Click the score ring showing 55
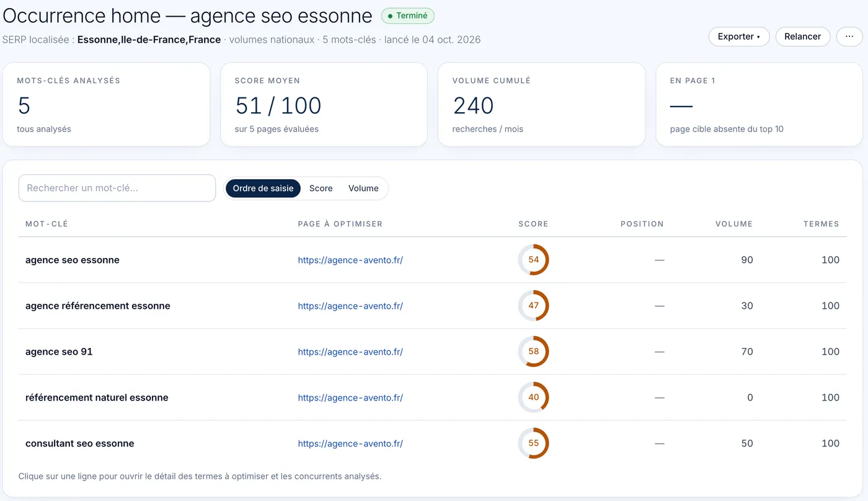This screenshot has width=868, height=501. pos(534,443)
